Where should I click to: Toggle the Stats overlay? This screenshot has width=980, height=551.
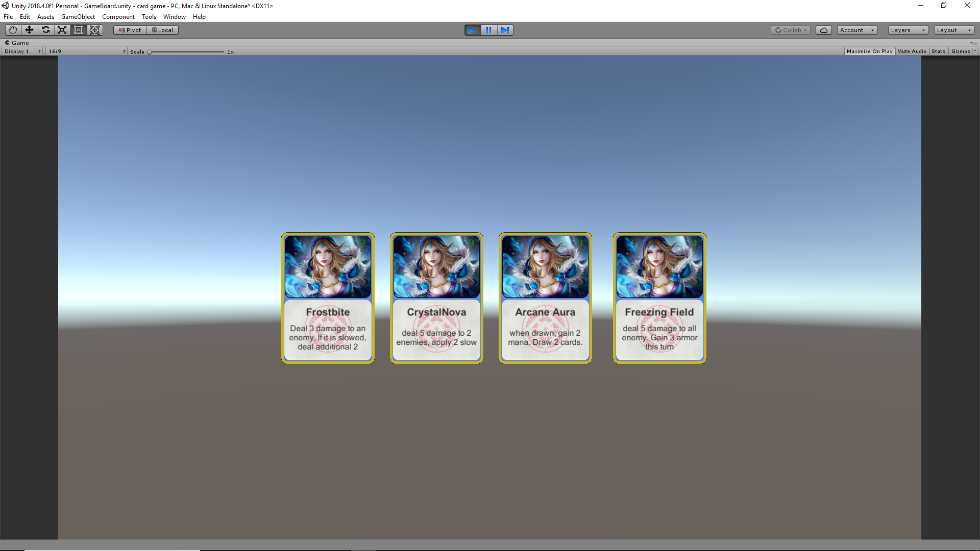coord(938,52)
